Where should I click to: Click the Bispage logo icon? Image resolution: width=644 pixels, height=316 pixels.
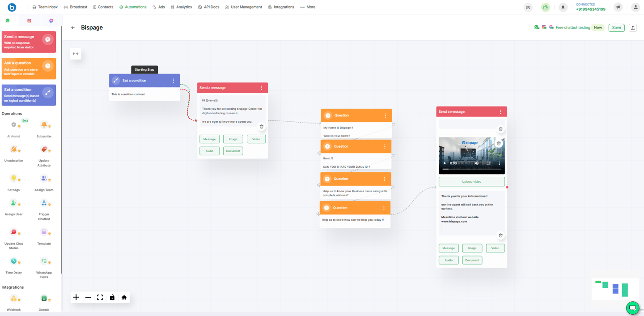[12, 7]
